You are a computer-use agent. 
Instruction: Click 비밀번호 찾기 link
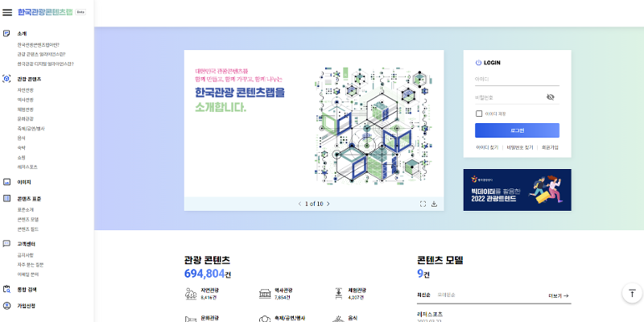pos(519,147)
